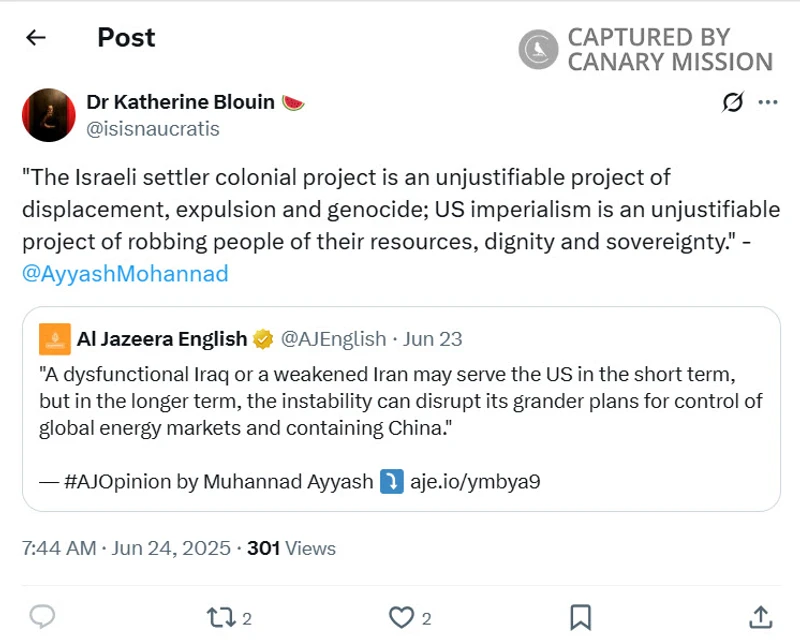The height and width of the screenshot is (641, 800).
Task: Open the @AyyashMohannad mention link
Action: [125, 273]
